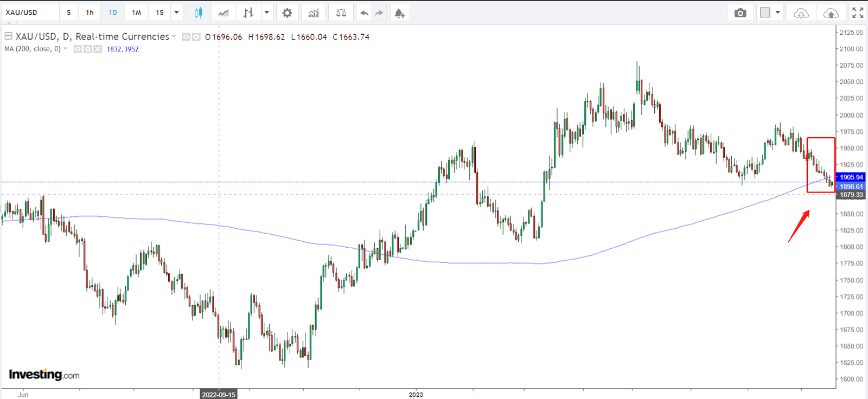Expand the MA (200, close, 0) dropdown arrow
The width and height of the screenshot is (868, 399).
point(66,49)
